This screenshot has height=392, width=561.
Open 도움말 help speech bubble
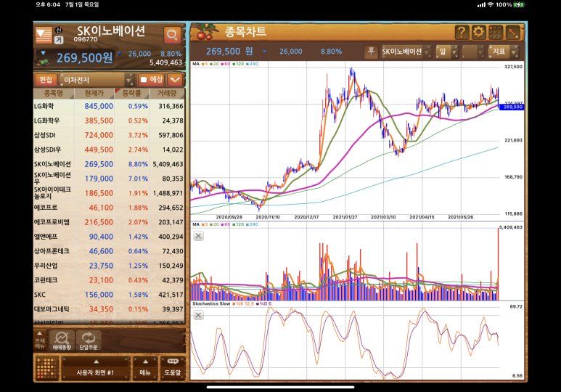173,367
